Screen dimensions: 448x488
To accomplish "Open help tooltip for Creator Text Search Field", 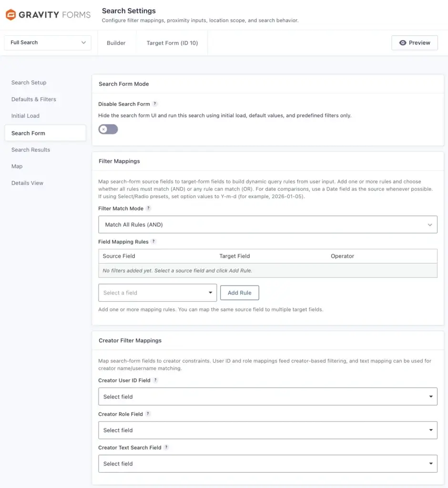I will [x=166, y=447].
